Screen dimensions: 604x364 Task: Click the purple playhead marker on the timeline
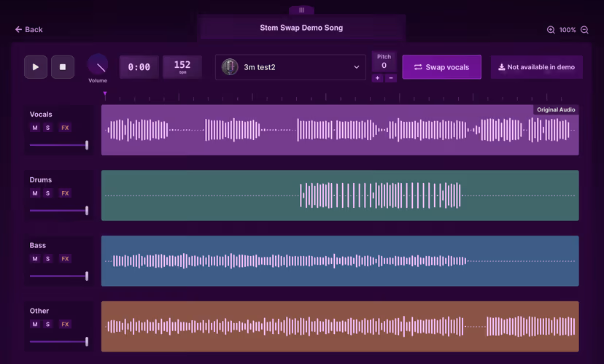(x=105, y=93)
